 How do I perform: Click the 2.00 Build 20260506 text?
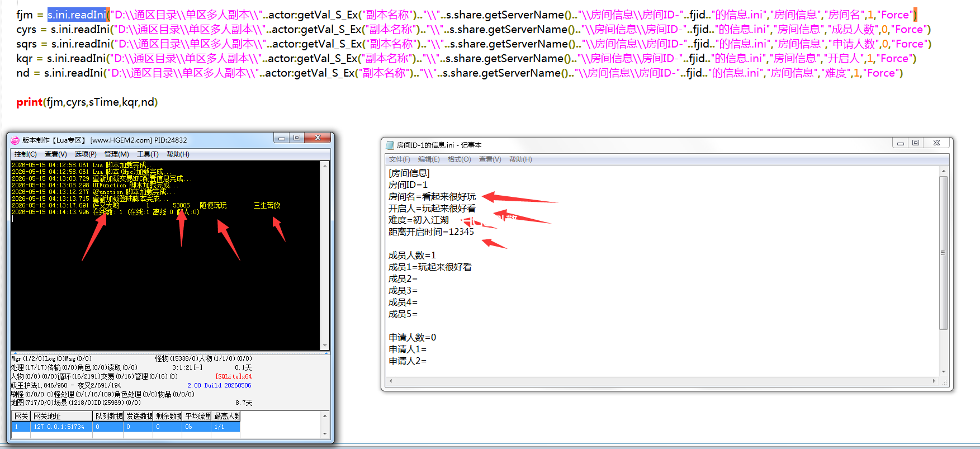coord(219,385)
